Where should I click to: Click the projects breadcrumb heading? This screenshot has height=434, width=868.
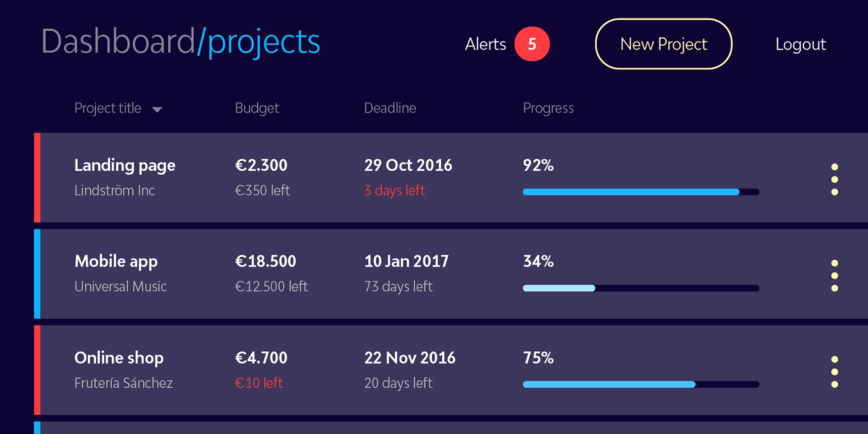point(264,42)
